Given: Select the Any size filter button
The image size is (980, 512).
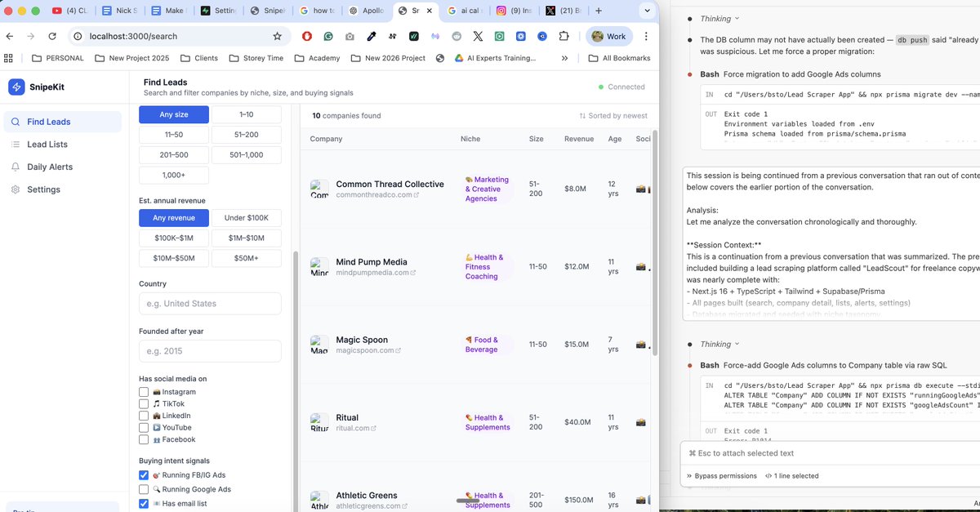Looking at the screenshot, I should point(174,115).
